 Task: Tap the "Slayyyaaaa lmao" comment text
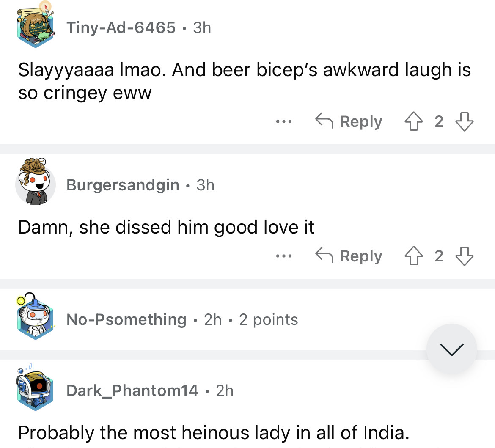(x=244, y=81)
